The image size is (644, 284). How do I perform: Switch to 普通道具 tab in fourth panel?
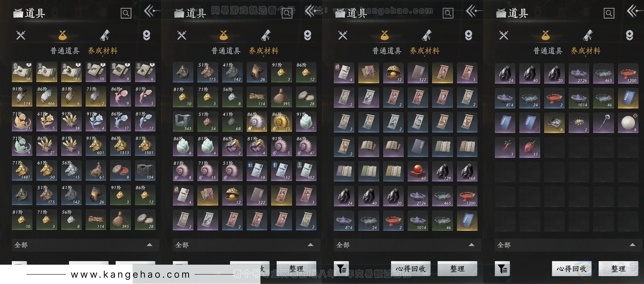(548, 51)
